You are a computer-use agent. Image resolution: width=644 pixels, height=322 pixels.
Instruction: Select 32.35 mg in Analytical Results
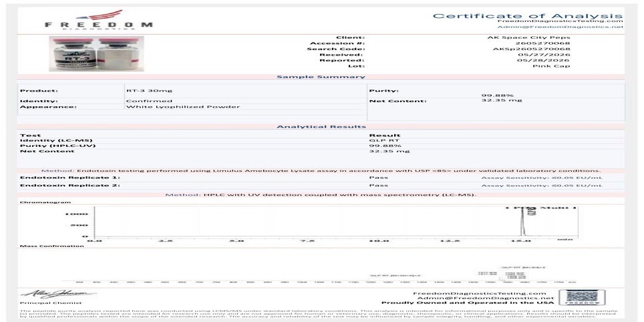coord(389,151)
